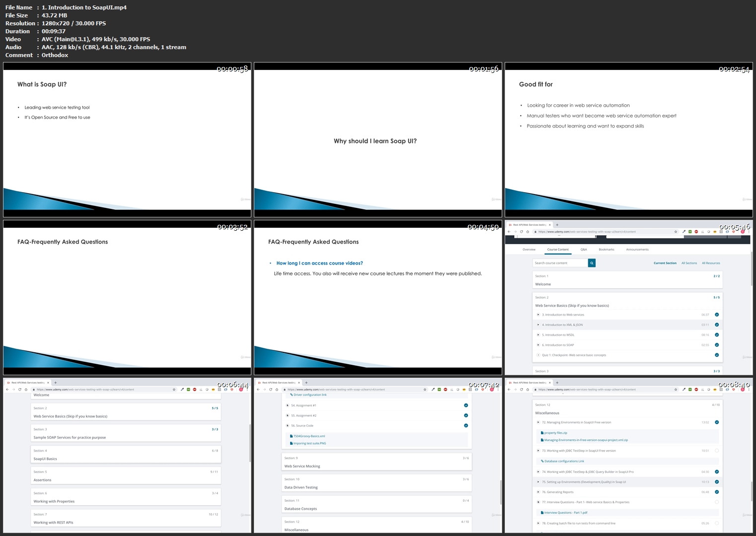Click the icon beside 54. Assignment #1
The width and height of the screenshot is (756, 536).
287,405
